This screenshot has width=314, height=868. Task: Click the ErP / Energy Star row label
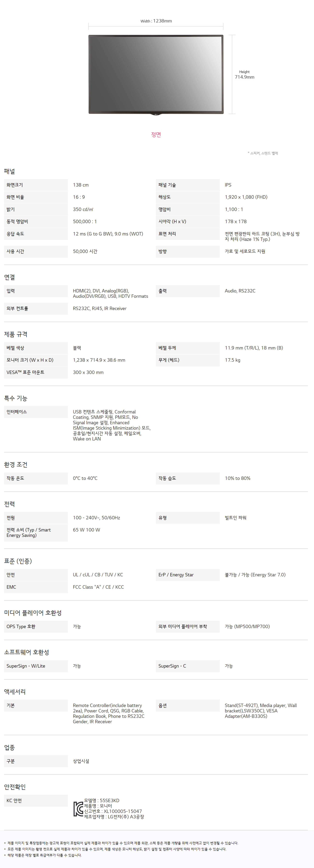tap(176, 575)
